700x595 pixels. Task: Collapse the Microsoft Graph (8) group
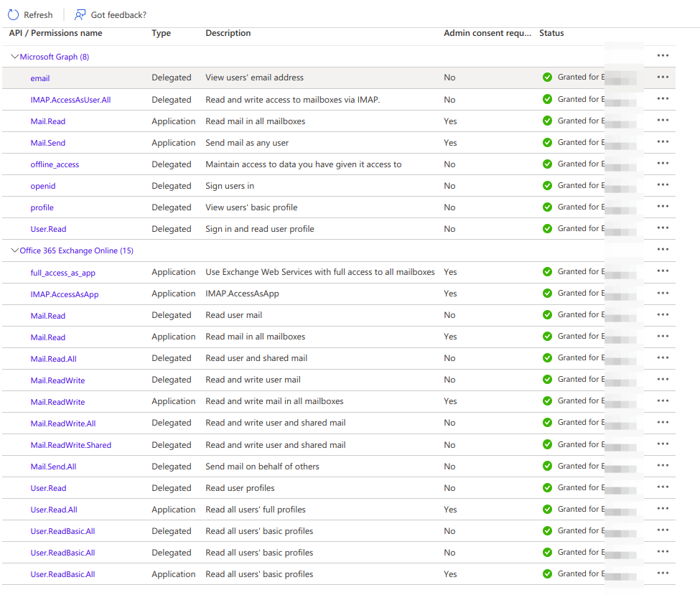pyautogui.click(x=15, y=57)
